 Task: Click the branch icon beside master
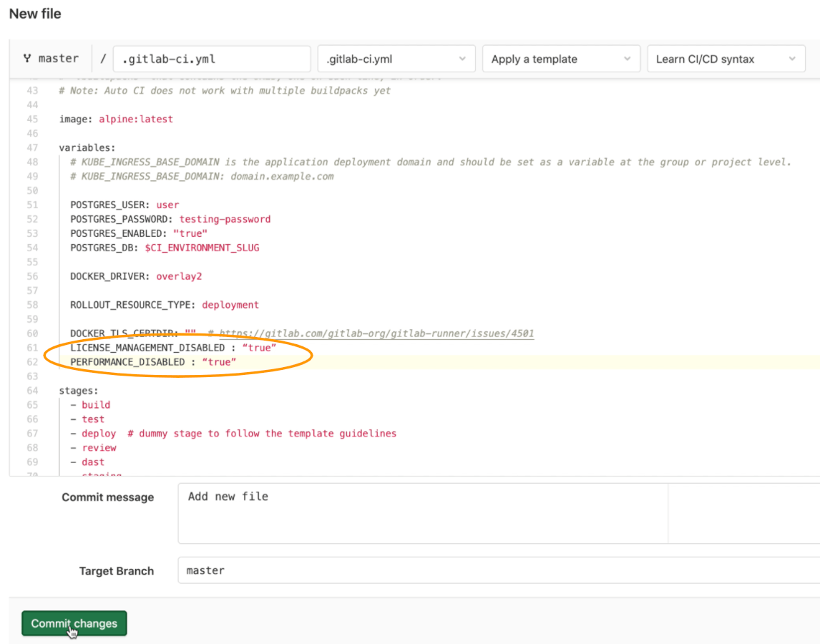coord(27,59)
